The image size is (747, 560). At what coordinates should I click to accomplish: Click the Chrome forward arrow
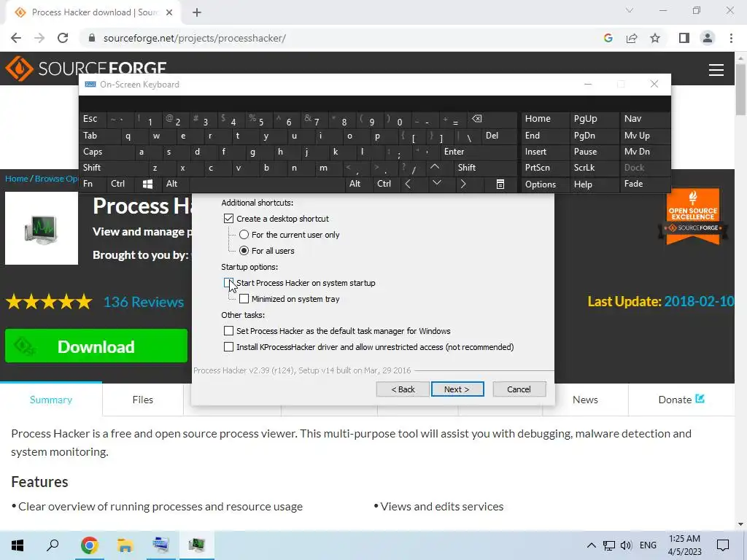39,38
